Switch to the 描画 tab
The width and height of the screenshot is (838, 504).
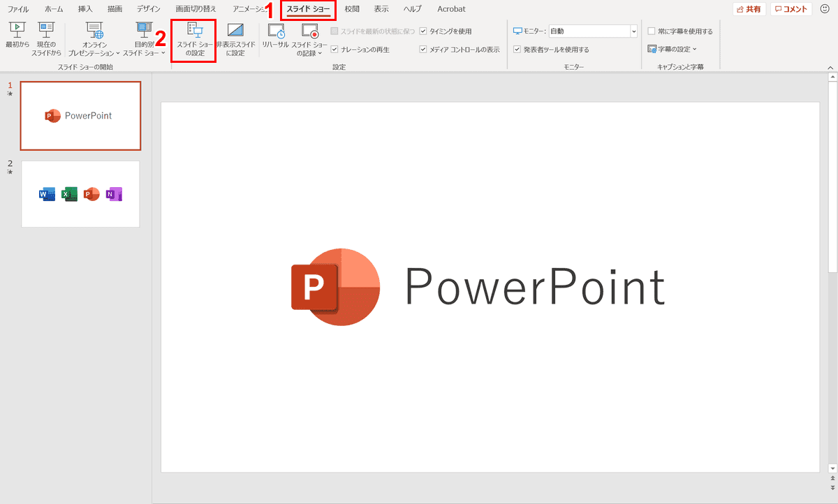click(115, 9)
